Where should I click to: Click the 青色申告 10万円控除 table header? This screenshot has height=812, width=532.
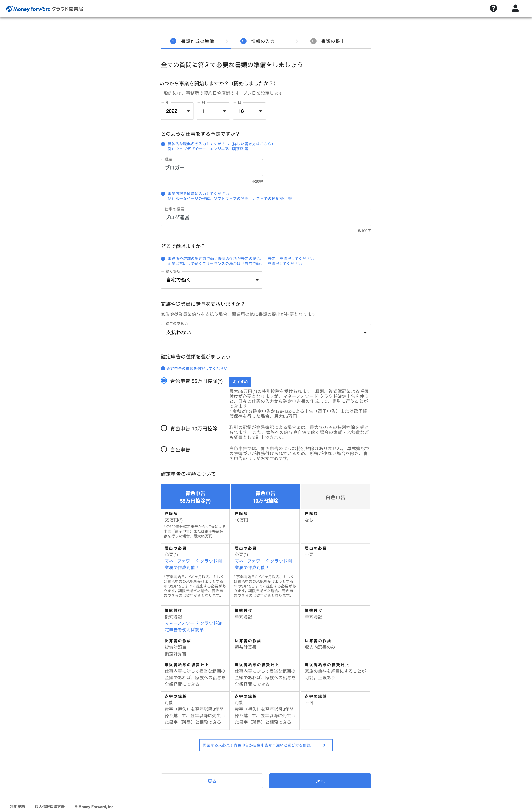click(x=265, y=497)
